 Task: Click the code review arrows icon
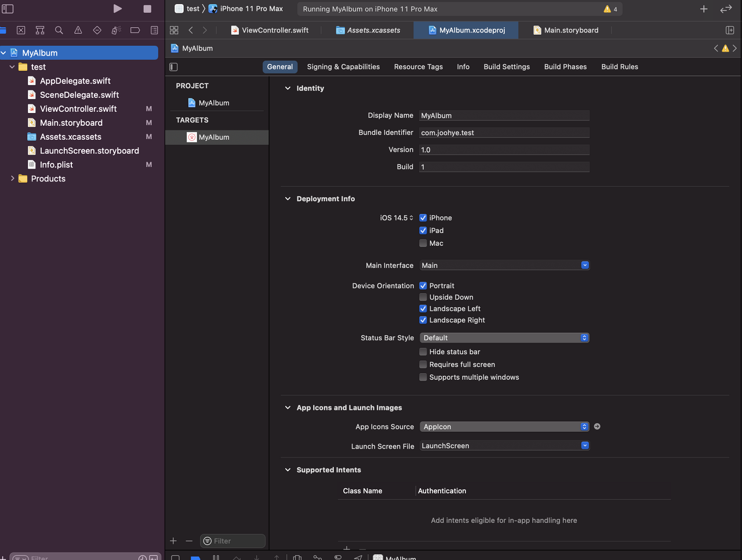click(726, 9)
